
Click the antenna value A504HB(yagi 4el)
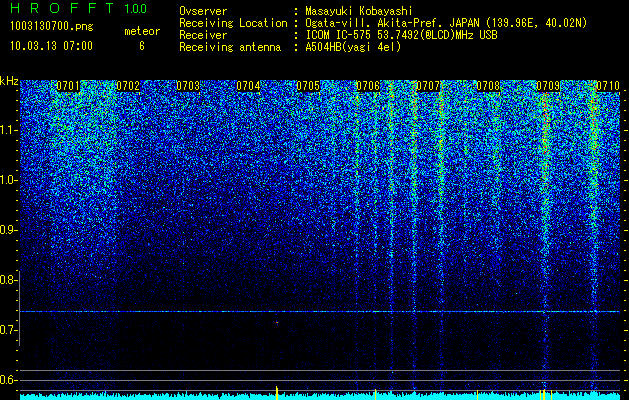pyautogui.click(x=353, y=47)
